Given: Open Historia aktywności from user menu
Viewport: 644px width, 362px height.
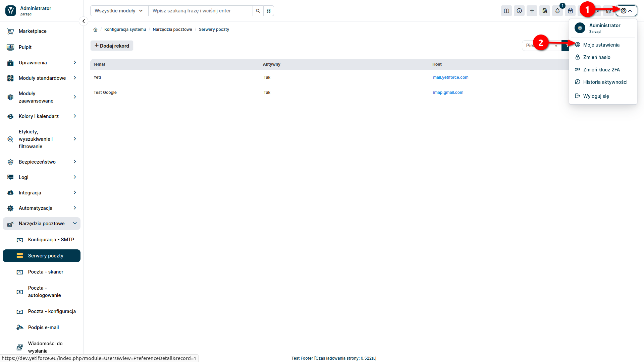Looking at the screenshot, I should click(x=605, y=82).
